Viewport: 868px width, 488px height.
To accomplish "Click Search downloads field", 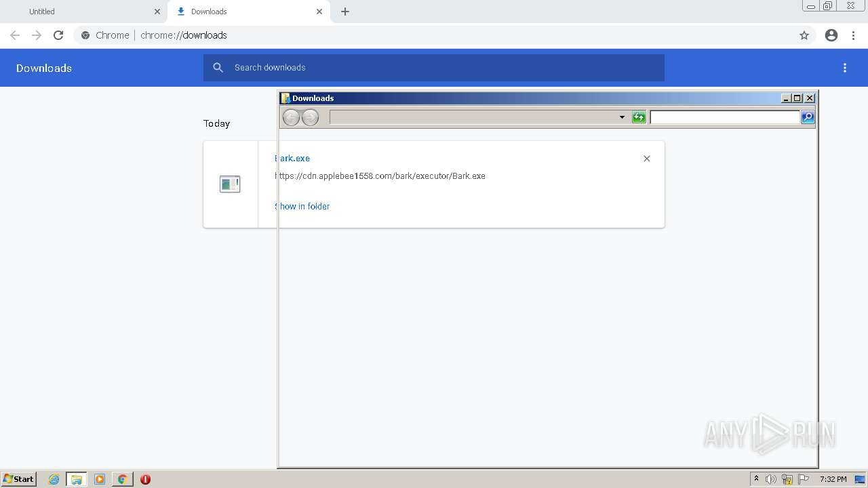I will tap(434, 68).
